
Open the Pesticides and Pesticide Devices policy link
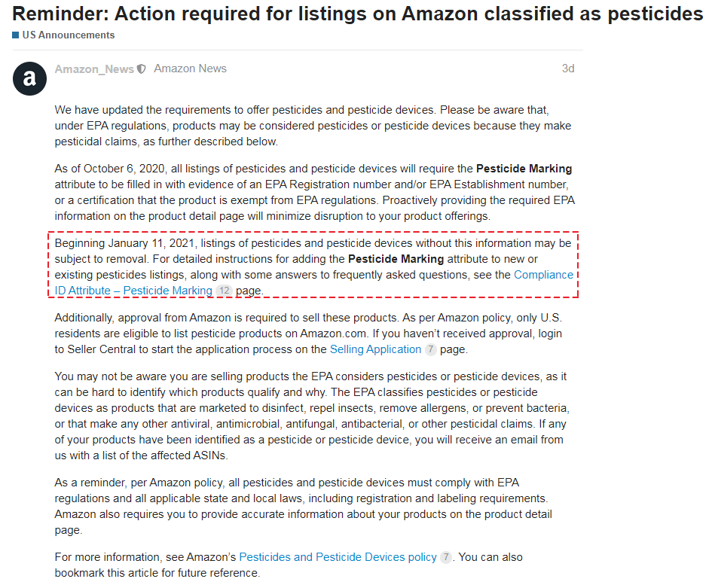(x=338, y=557)
